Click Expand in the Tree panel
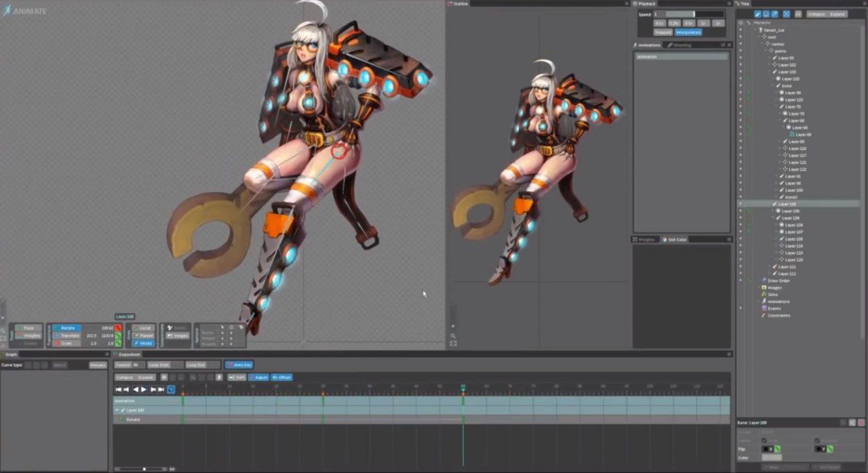The image size is (868, 473). (x=838, y=14)
